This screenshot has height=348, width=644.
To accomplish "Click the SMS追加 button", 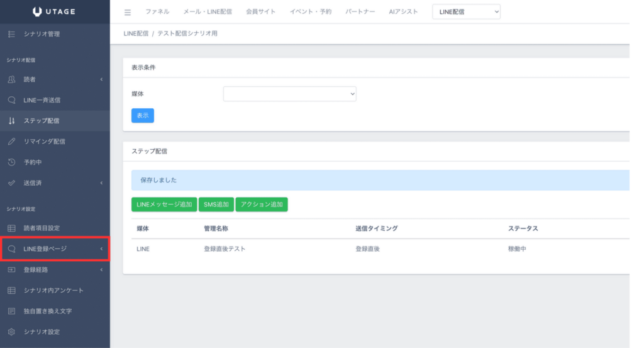I will (216, 204).
